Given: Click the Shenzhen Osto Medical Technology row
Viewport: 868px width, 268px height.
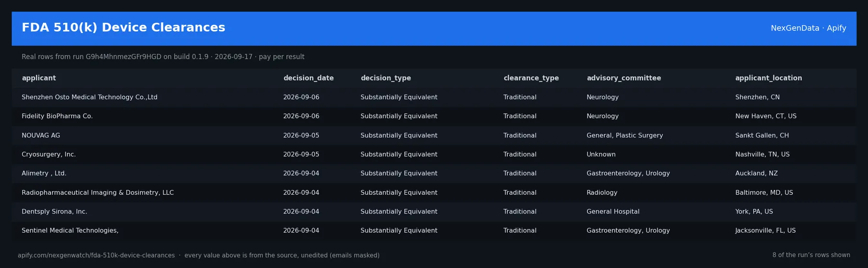Looking at the screenshot, I should tap(434, 97).
